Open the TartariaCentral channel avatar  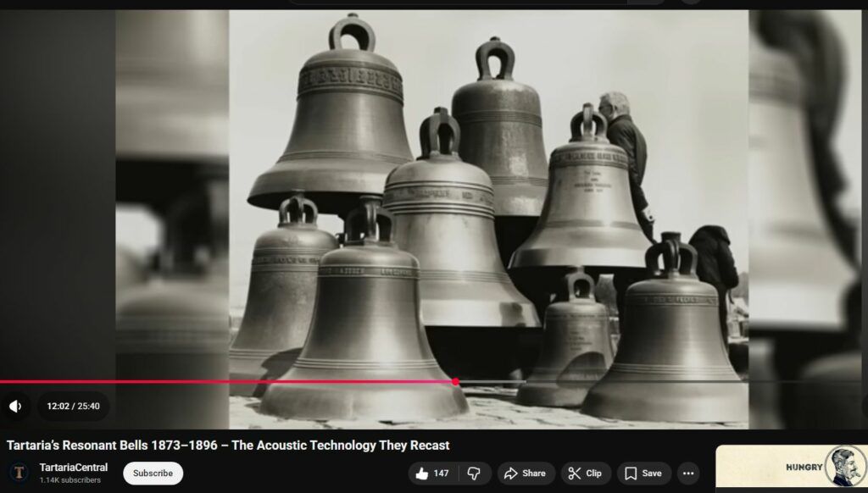coord(19,473)
